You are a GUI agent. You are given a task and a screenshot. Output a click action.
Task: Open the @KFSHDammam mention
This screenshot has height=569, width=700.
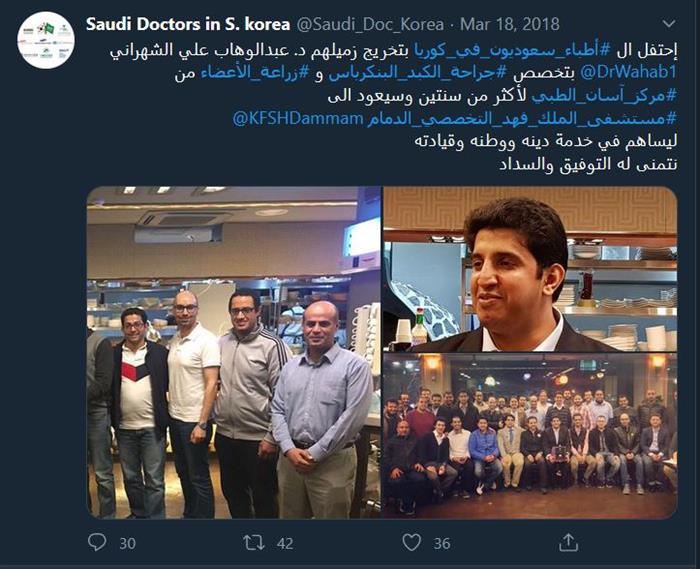pos(298,119)
